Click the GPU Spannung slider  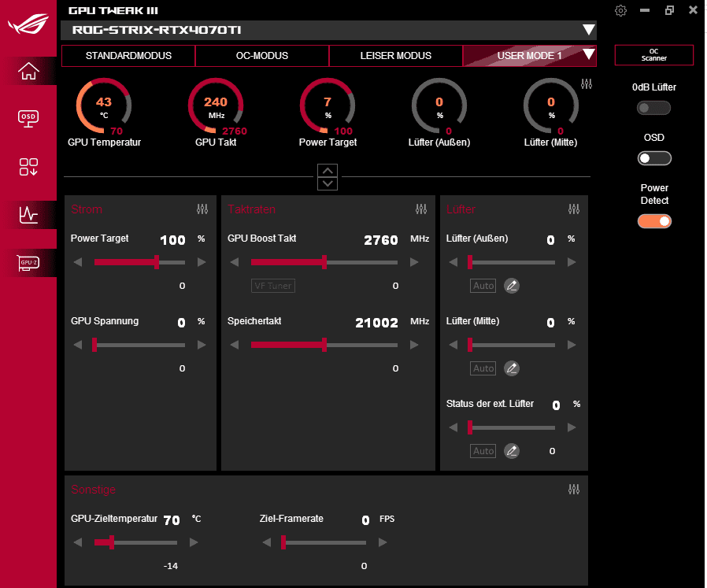(x=139, y=345)
